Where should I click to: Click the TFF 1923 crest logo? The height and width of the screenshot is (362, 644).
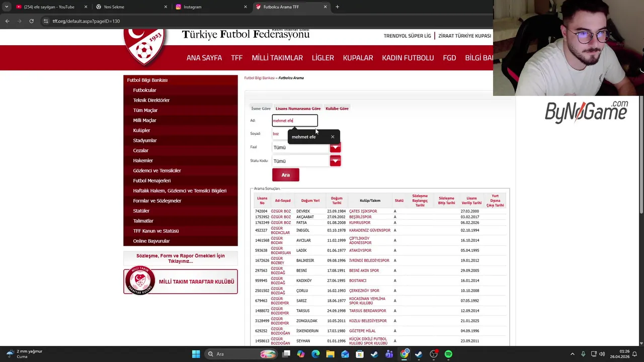pos(145,48)
